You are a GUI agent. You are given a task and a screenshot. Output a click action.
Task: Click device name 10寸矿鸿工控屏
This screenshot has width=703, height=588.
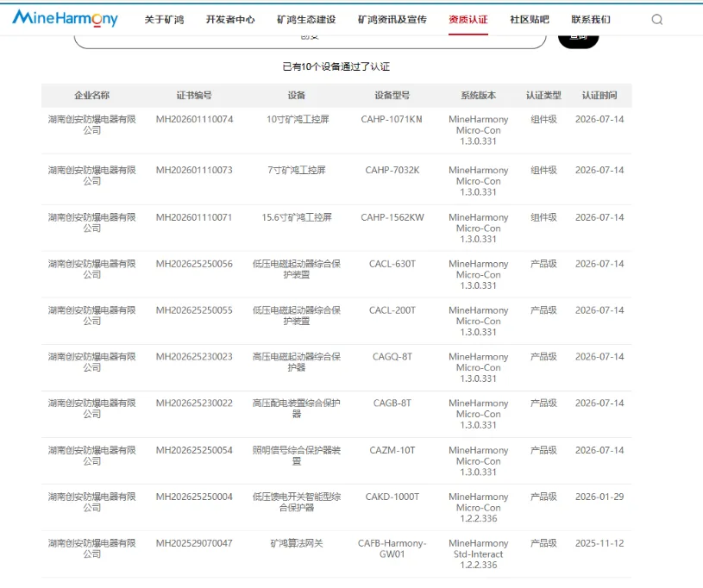298,119
